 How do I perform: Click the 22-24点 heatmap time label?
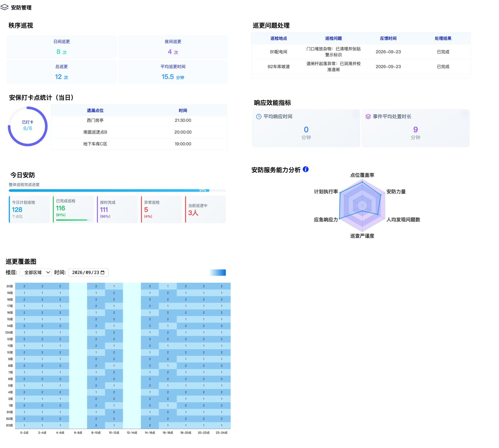point(222,432)
